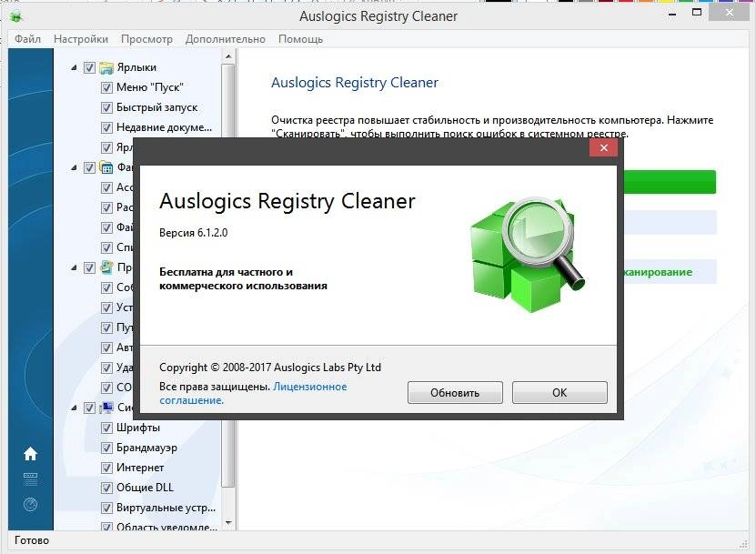
Task: Toggle the Область уведомле... checkbox
Action: tap(106, 527)
